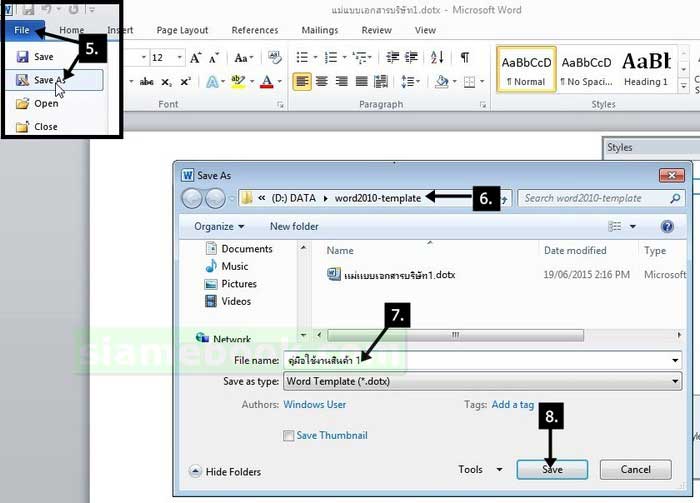Open the Font dialog launcher
The image size is (700, 503).
point(280,104)
